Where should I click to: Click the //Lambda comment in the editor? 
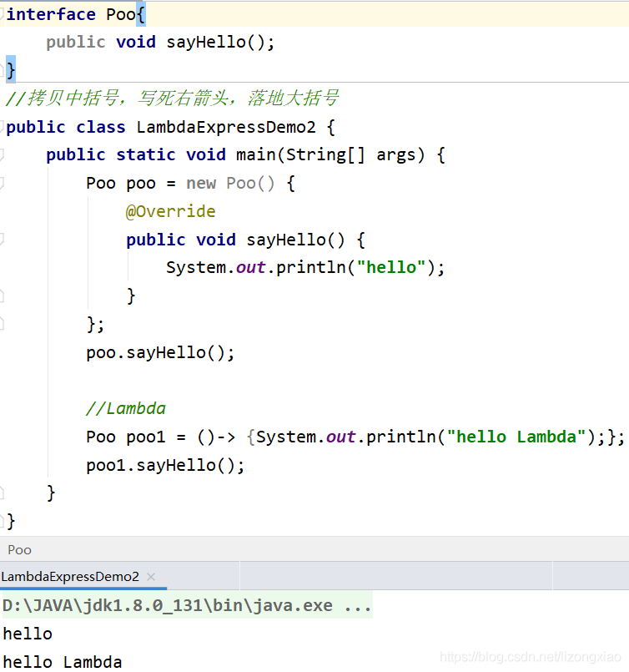125,408
